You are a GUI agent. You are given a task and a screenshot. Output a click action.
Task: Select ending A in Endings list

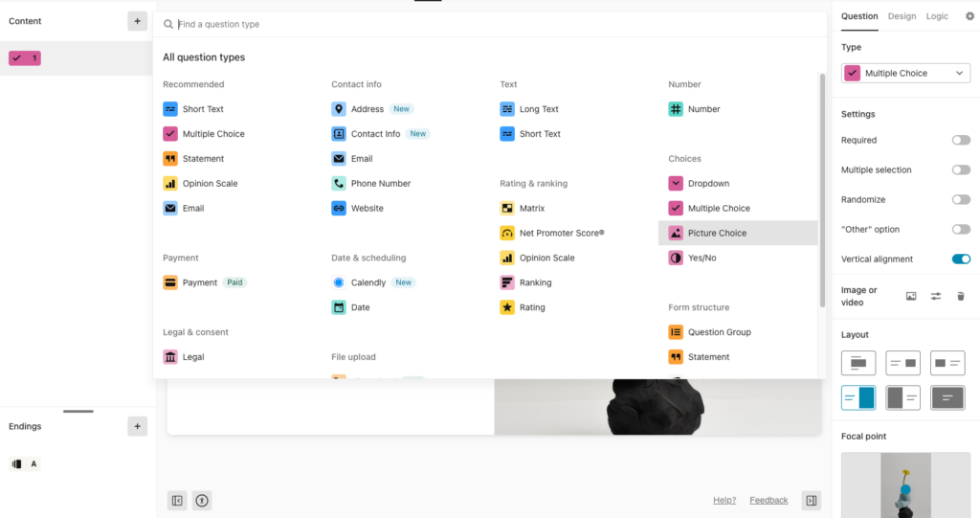tap(25, 464)
